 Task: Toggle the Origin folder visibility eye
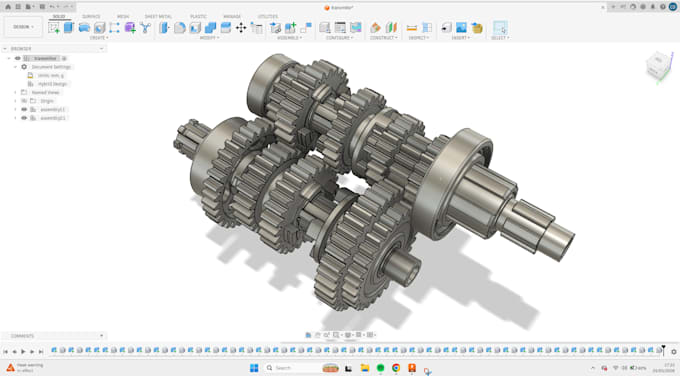coord(24,101)
